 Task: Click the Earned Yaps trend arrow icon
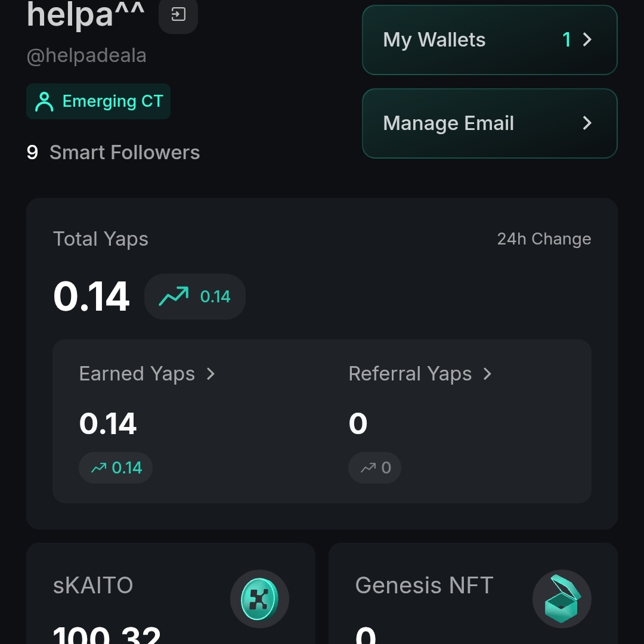coord(99,467)
